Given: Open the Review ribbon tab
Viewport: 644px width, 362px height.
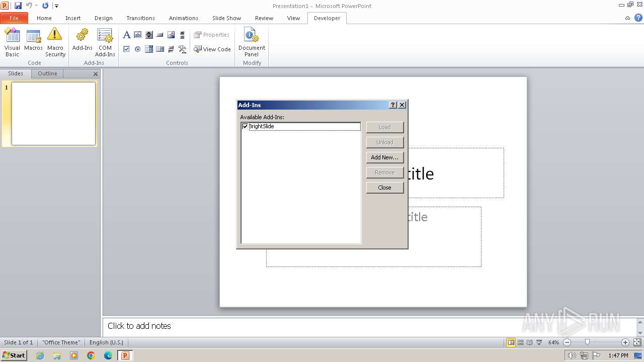Looking at the screenshot, I should tap(264, 18).
